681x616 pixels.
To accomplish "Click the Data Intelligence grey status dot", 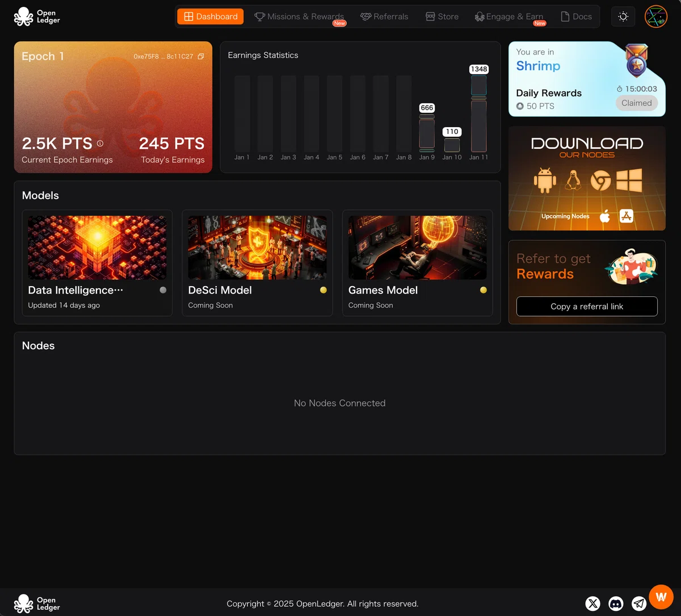I will click(x=163, y=290).
